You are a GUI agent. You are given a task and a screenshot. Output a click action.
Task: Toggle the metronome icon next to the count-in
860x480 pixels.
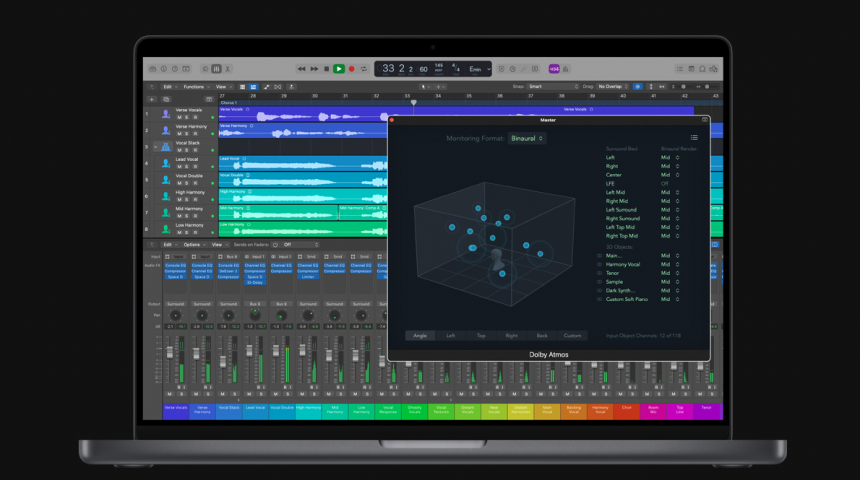point(565,69)
